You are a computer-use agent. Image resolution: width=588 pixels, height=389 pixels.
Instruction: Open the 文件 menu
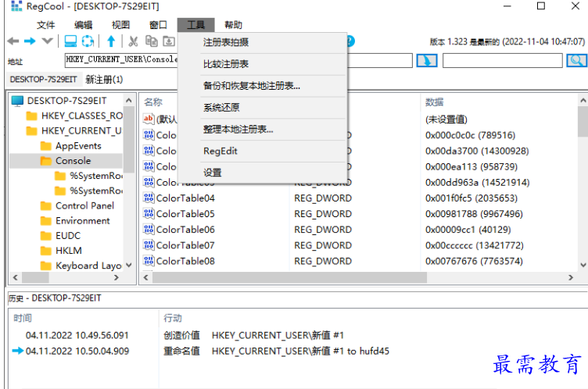point(46,25)
